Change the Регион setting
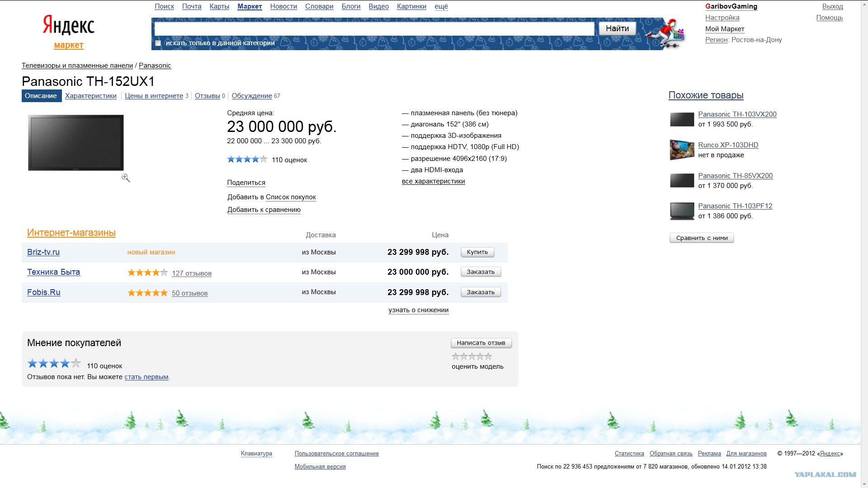The height and width of the screenshot is (488, 868). click(716, 40)
